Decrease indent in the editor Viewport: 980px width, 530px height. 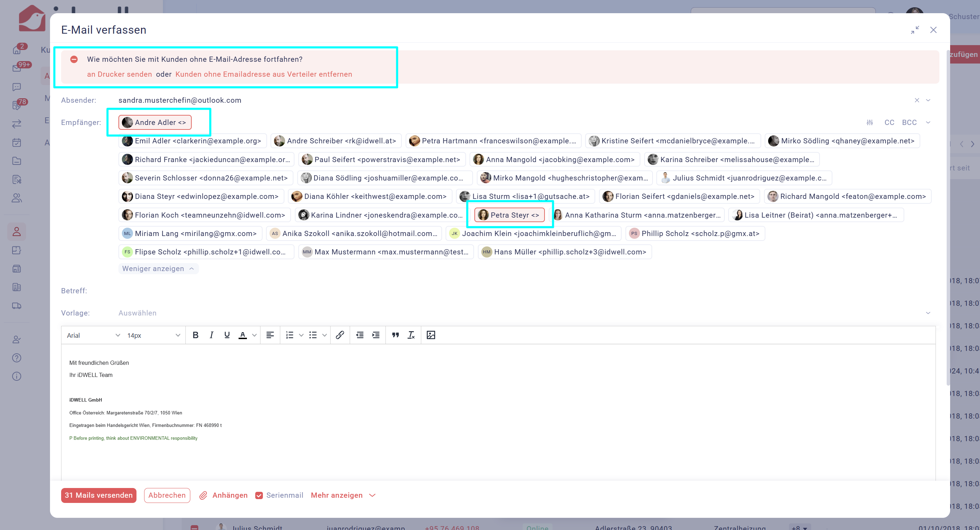(359, 335)
